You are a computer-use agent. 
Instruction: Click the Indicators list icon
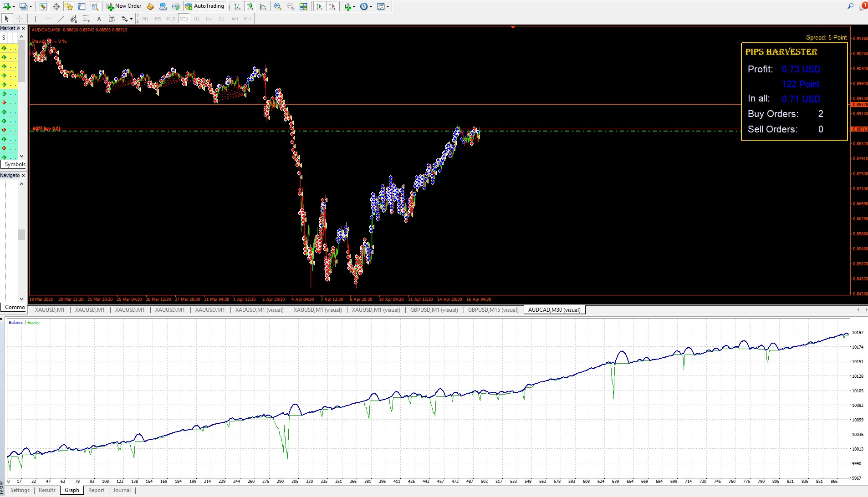pyautogui.click(x=347, y=6)
